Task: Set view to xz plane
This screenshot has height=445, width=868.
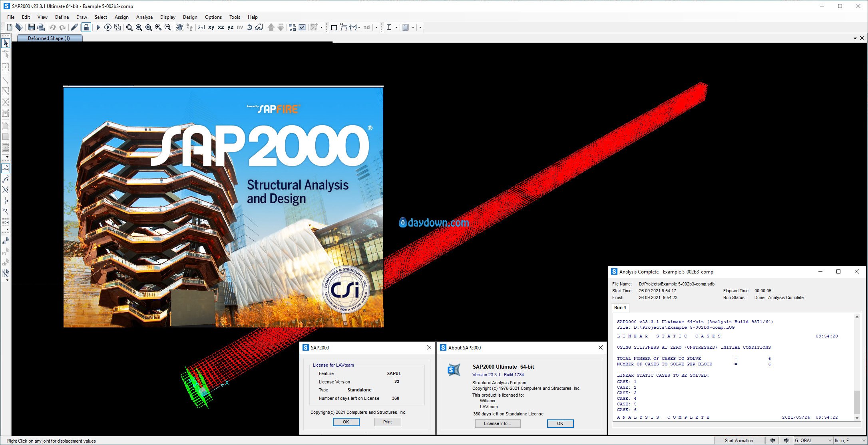Action: click(221, 27)
